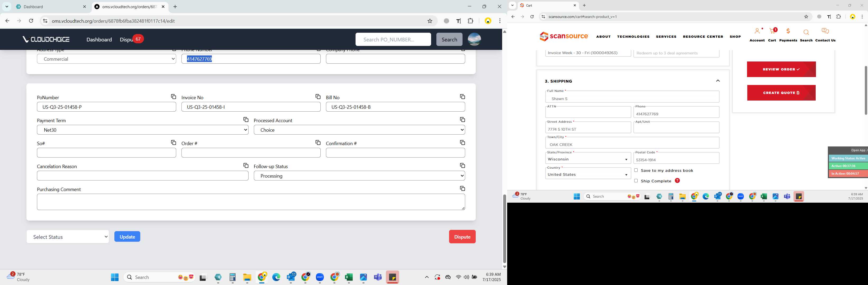Click the user avatar in CloudChoice header
Screen dimensions: 868x285
474,39
